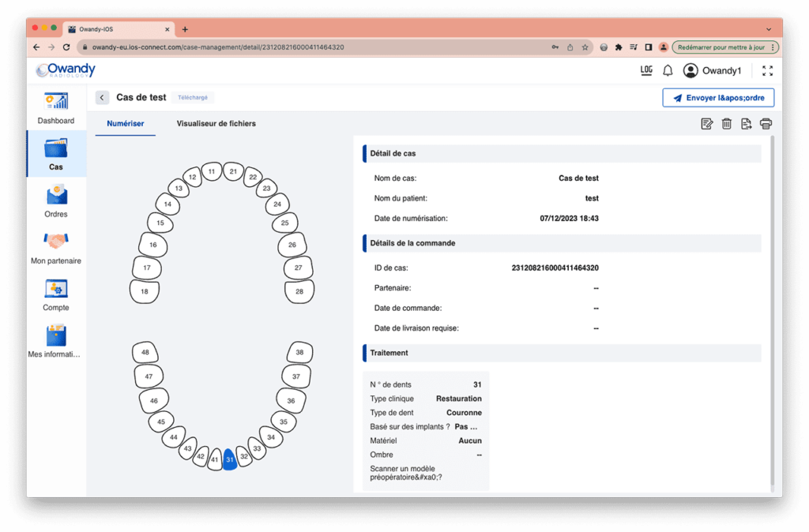The width and height of the screenshot is (809, 532).
Task: Click the edit case pencil icon
Action: click(x=707, y=124)
